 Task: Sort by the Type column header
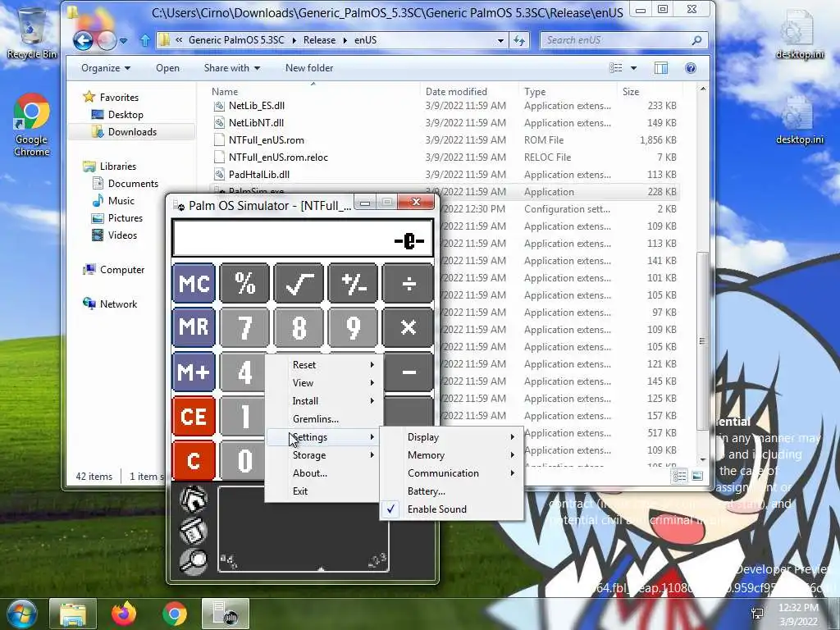tap(535, 92)
